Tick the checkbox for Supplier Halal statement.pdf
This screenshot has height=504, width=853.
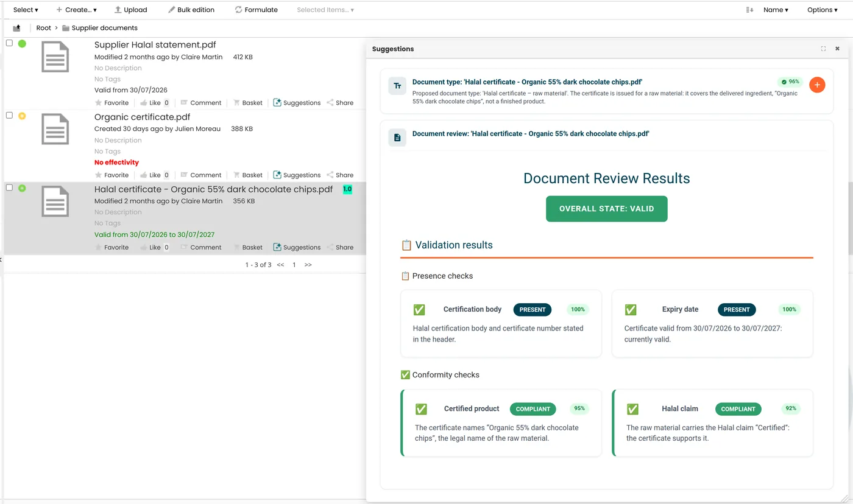[x=9, y=43]
